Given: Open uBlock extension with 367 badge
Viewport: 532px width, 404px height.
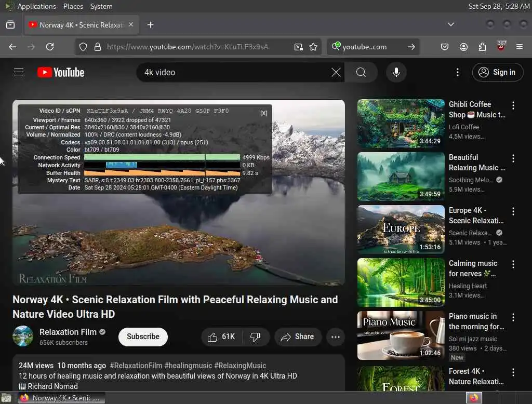Looking at the screenshot, I should (501, 46).
